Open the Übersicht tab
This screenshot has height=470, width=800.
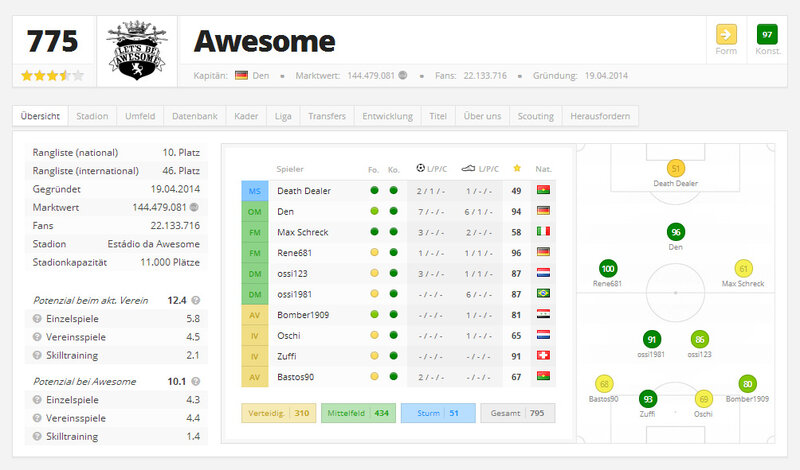[x=40, y=116]
